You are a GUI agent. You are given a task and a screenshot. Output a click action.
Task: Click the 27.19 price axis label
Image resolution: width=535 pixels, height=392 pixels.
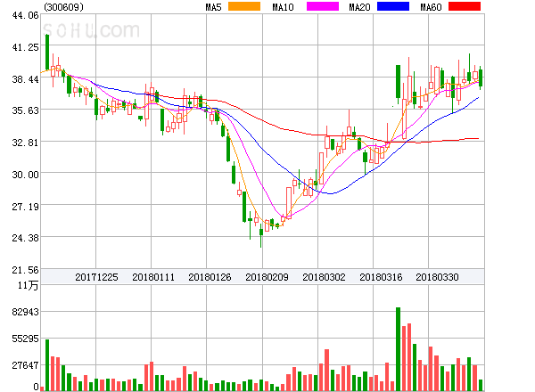click(25, 207)
